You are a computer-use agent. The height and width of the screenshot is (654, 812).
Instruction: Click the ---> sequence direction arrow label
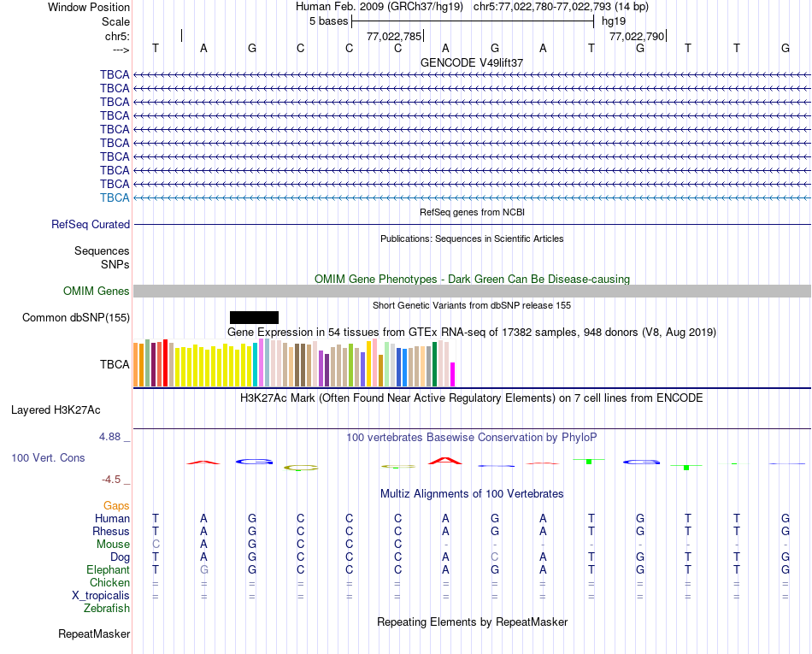click(121, 50)
